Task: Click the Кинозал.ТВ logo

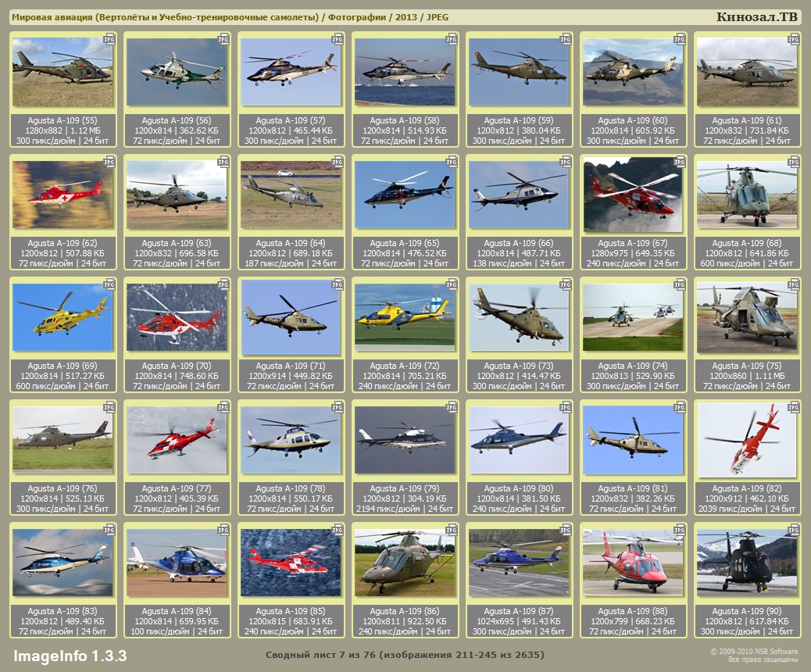Action: [x=757, y=17]
